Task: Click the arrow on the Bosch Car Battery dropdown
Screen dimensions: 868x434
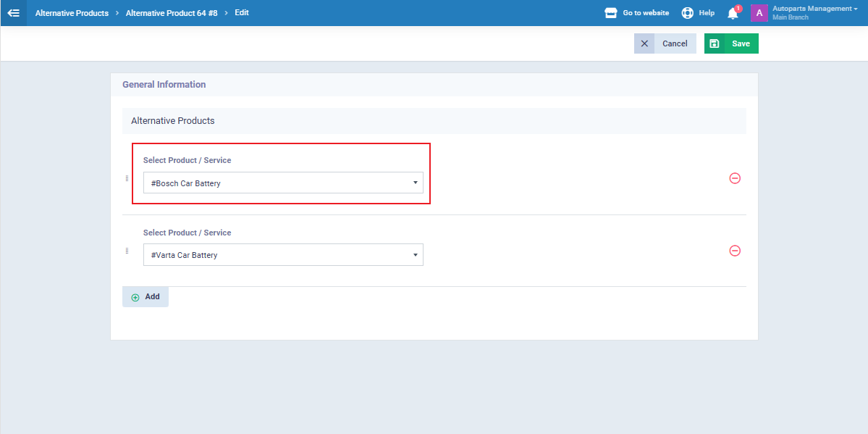Action: (x=416, y=183)
